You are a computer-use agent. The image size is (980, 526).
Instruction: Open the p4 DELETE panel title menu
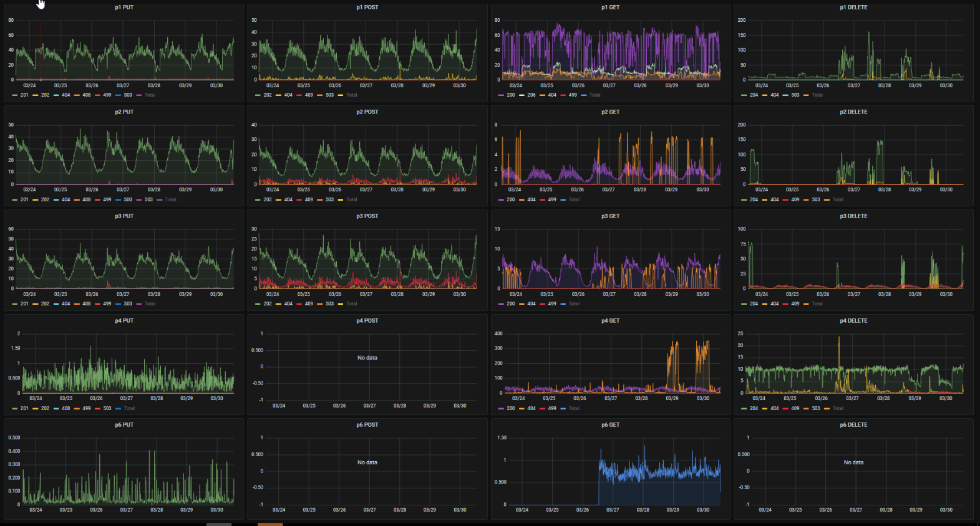(x=853, y=321)
